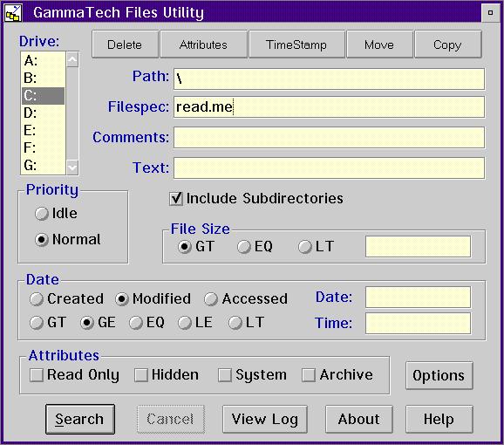Select drive D: in the Drive list
This screenshot has height=445, width=504.
tap(44, 113)
